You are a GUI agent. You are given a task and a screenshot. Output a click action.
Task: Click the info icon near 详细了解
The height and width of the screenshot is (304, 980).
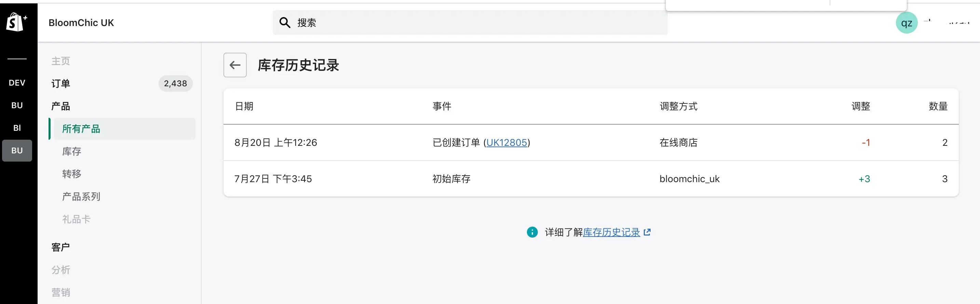tap(532, 232)
